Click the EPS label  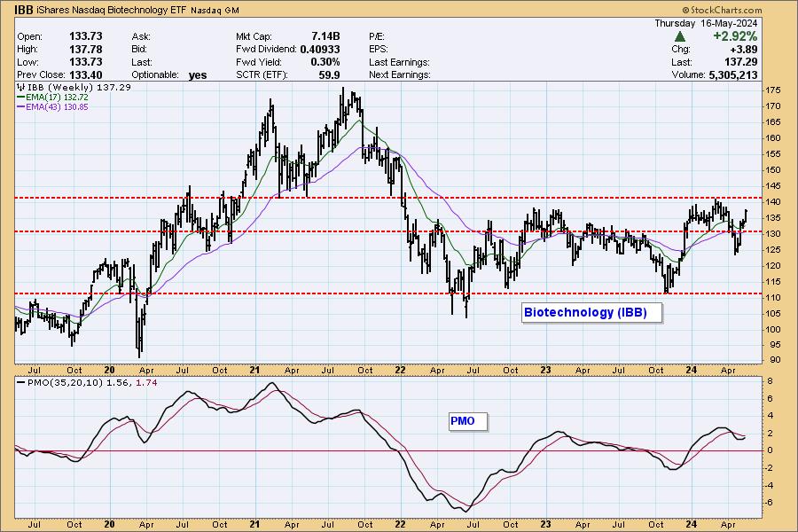click(x=378, y=50)
